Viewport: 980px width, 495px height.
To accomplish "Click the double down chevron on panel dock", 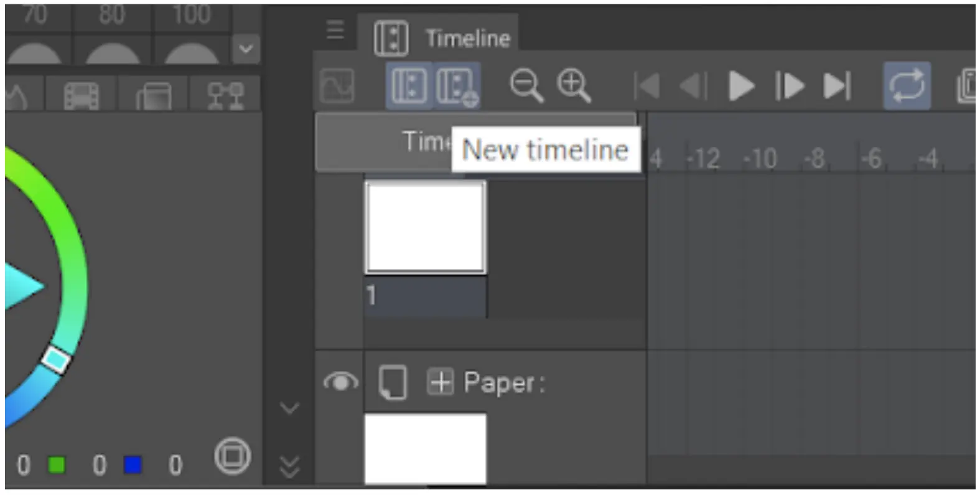I will [x=289, y=466].
